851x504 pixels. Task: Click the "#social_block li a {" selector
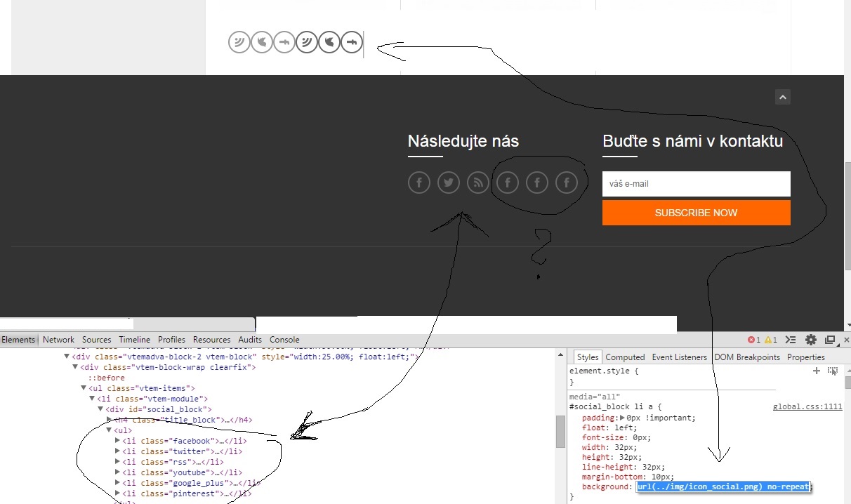pos(615,406)
